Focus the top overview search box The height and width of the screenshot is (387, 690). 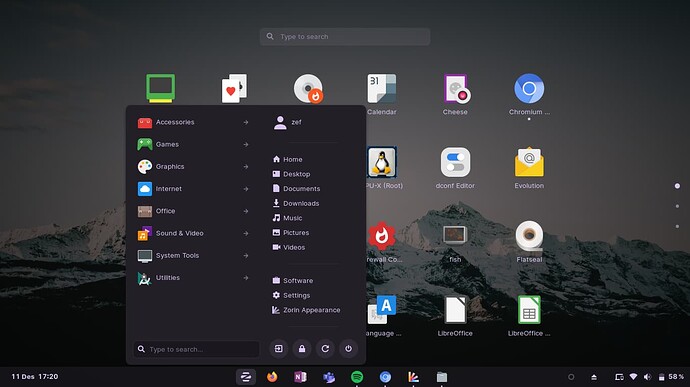[x=345, y=37]
